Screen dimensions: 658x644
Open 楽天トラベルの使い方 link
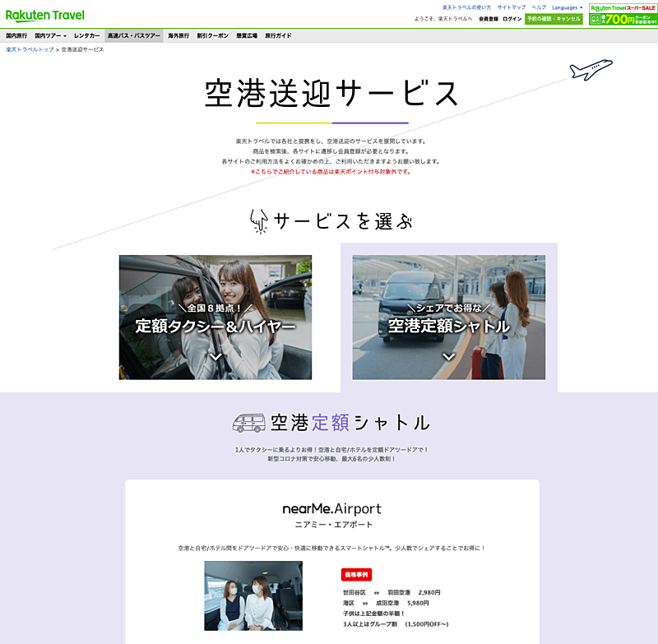(466, 7)
